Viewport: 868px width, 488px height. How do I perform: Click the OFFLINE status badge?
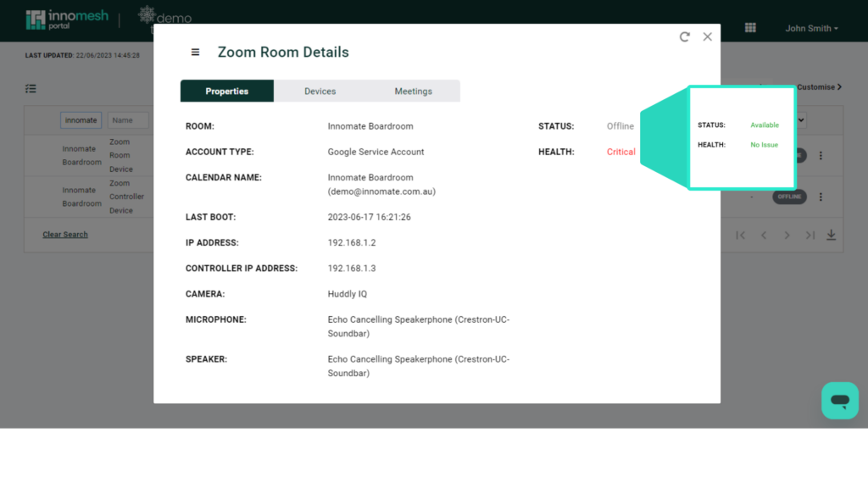789,196
